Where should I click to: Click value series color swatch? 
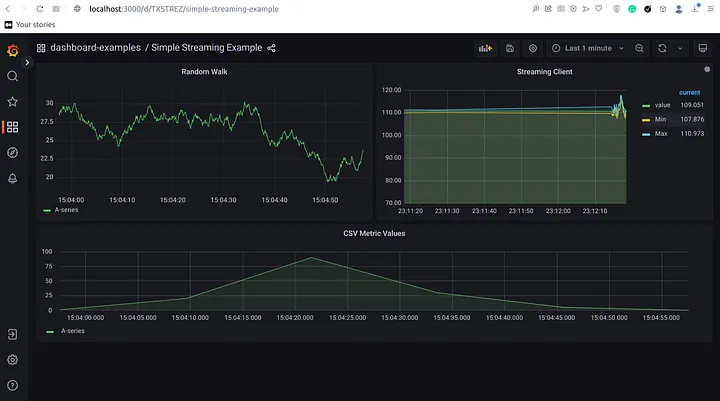pyautogui.click(x=646, y=106)
